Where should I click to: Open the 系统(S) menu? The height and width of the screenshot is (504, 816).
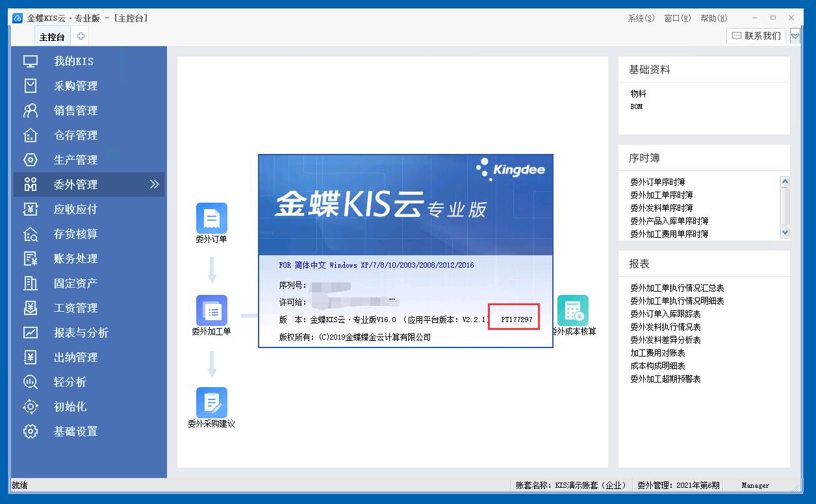[641, 18]
